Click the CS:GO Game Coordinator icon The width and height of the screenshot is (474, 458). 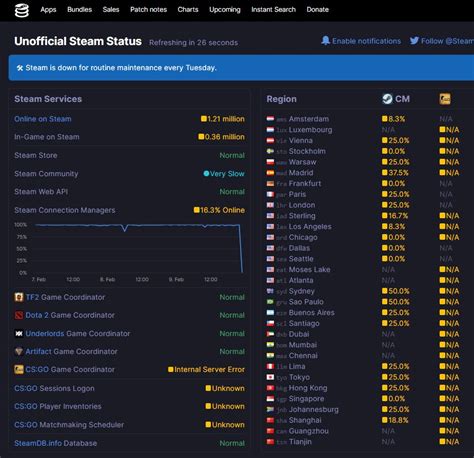19,369
